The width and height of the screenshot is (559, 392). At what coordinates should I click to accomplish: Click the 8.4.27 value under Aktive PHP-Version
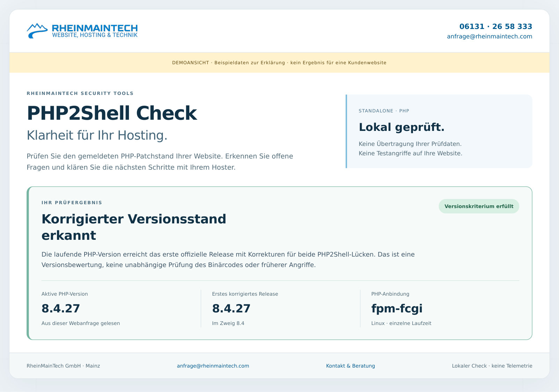coord(61,309)
